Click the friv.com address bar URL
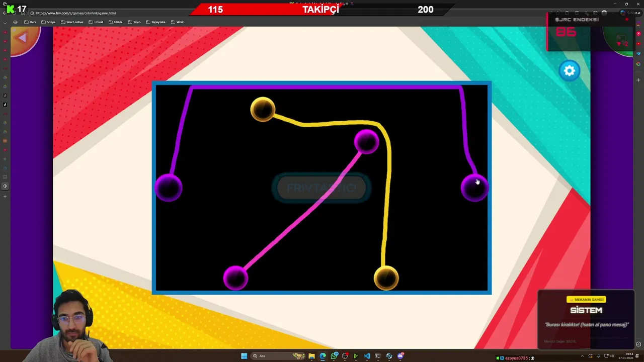The image size is (644, 362). click(75, 13)
